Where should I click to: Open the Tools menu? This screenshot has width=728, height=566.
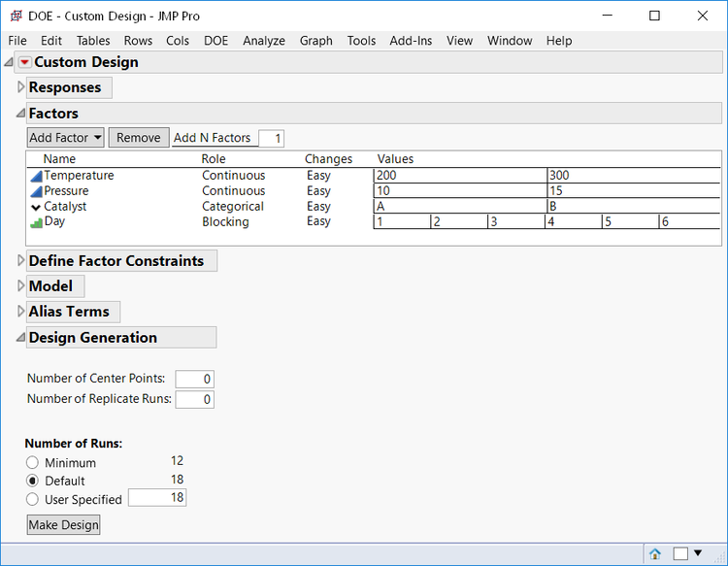click(361, 41)
